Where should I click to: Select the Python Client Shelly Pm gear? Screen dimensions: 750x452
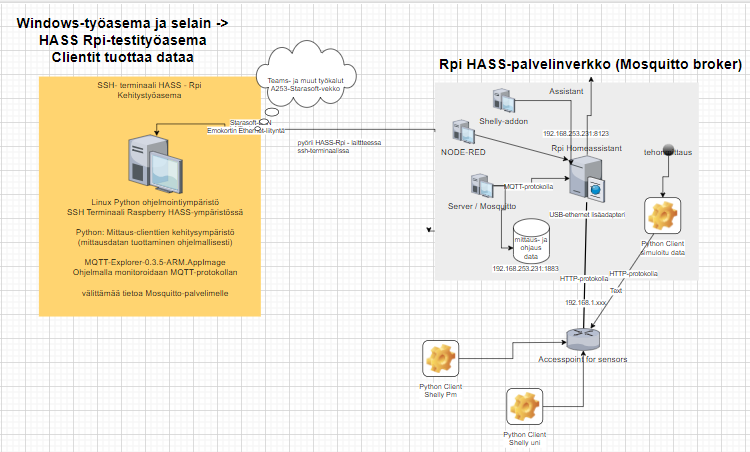441,359
